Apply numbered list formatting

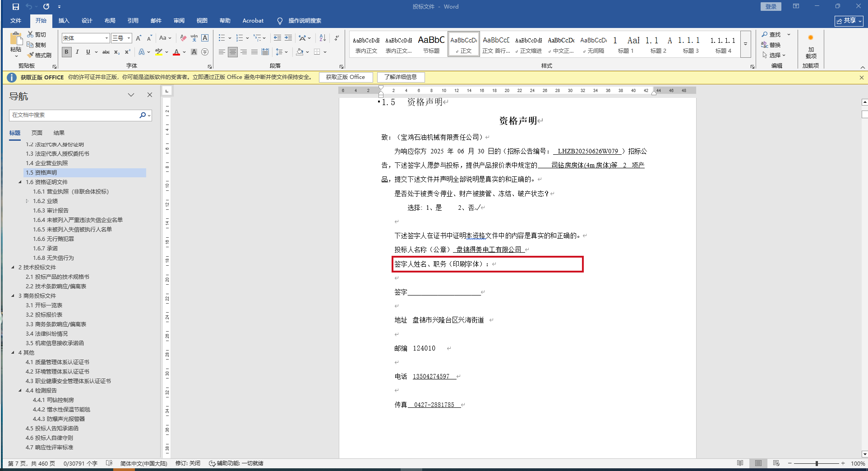tap(240, 38)
